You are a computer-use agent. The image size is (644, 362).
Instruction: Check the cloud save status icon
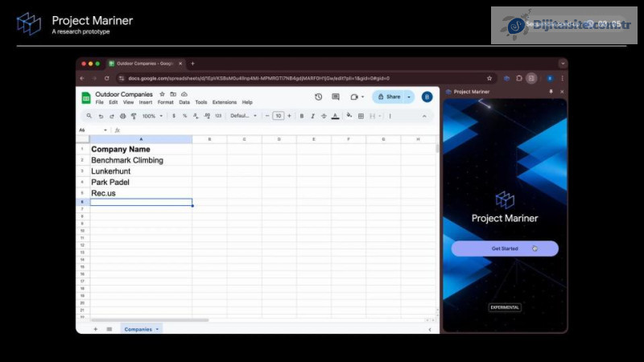click(184, 94)
